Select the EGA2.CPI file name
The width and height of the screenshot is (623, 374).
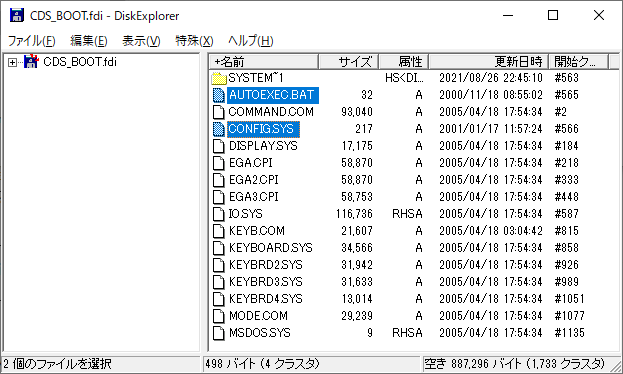[x=253, y=180]
